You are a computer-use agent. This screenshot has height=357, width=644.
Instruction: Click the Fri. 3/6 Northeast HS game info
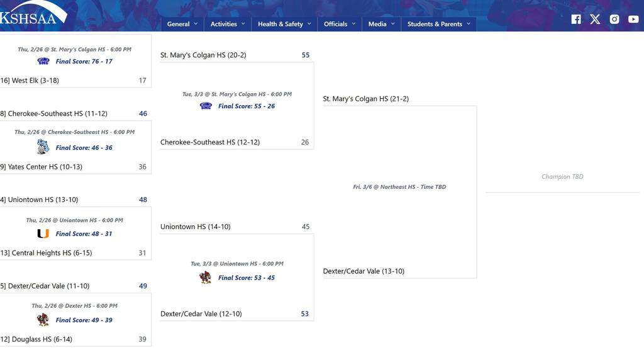point(399,187)
